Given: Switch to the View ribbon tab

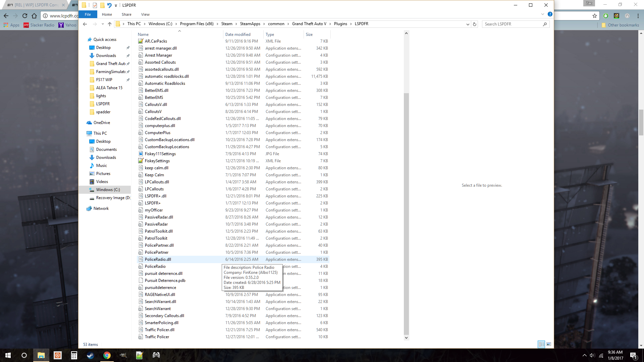Looking at the screenshot, I should 145,14.
